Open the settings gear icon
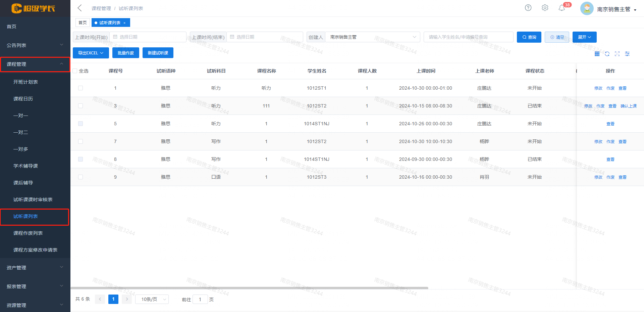644x312 pixels. 545,8
